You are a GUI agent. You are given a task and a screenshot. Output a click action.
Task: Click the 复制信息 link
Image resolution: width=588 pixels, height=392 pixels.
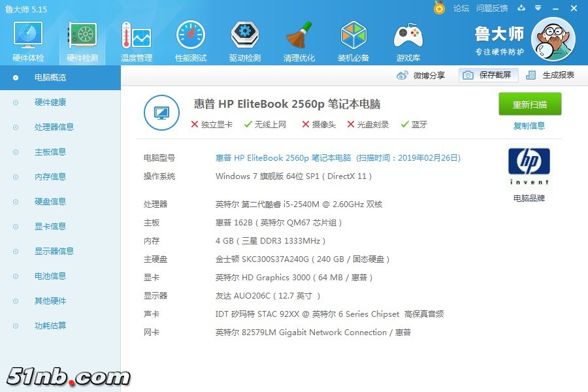[x=529, y=125]
